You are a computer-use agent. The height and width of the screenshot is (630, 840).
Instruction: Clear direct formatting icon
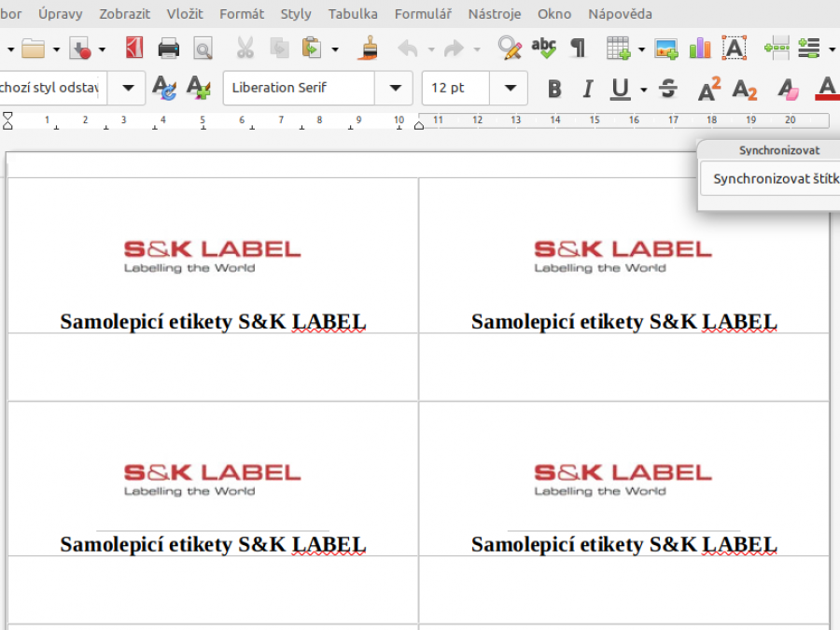(x=788, y=89)
